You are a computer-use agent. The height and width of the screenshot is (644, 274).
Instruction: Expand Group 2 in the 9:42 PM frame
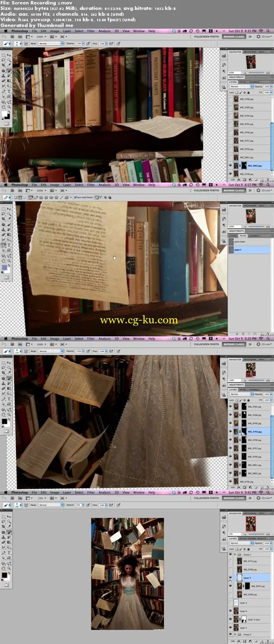tap(234, 634)
